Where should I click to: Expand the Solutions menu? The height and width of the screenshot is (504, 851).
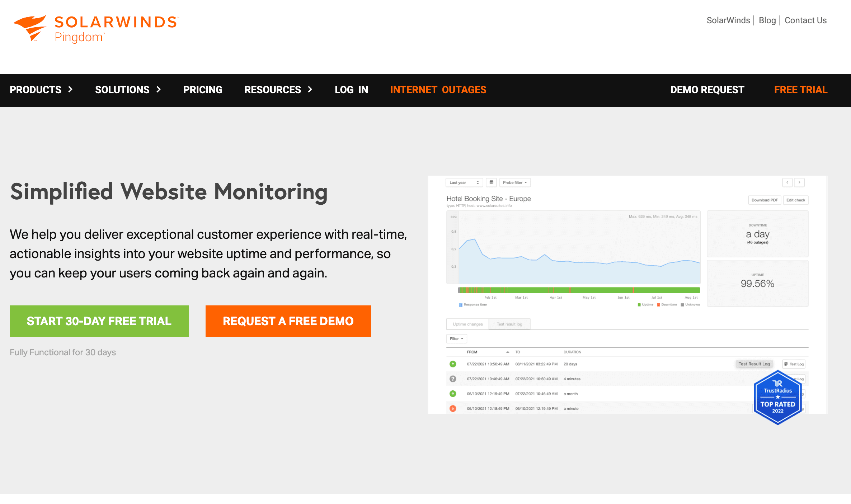128,90
